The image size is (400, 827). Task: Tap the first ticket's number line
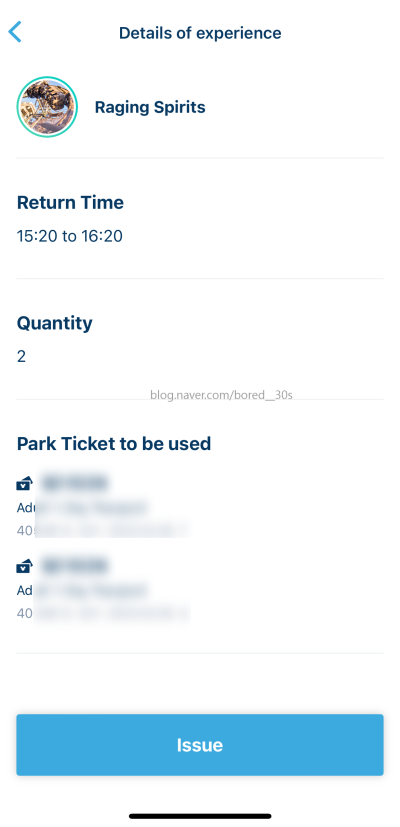(103, 530)
